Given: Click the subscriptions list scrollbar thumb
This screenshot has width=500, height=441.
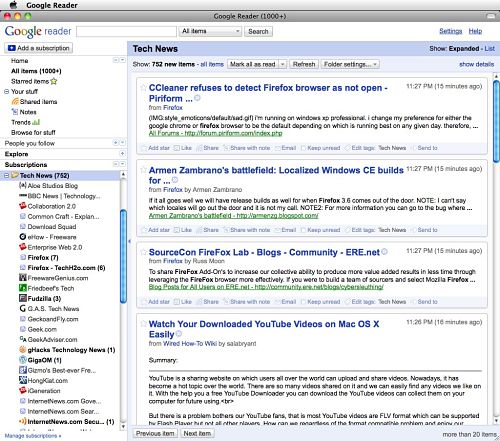Looking at the screenshot, I should (x=123, y=256).
